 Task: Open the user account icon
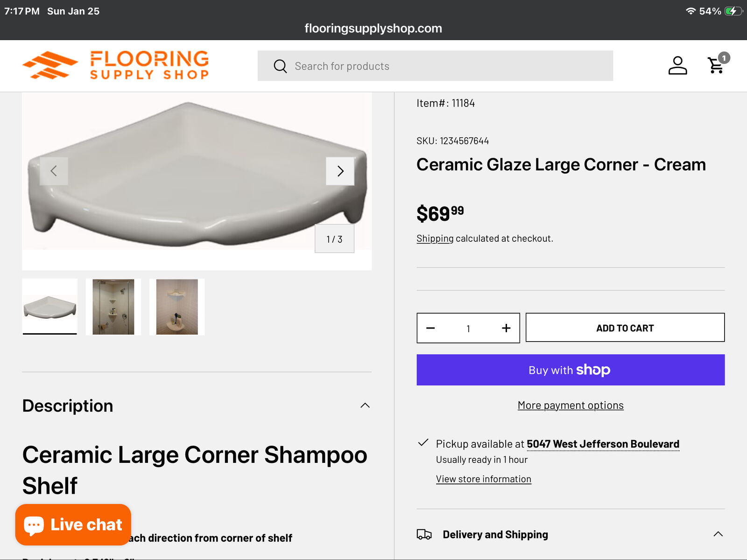click(x=677, y=65)
